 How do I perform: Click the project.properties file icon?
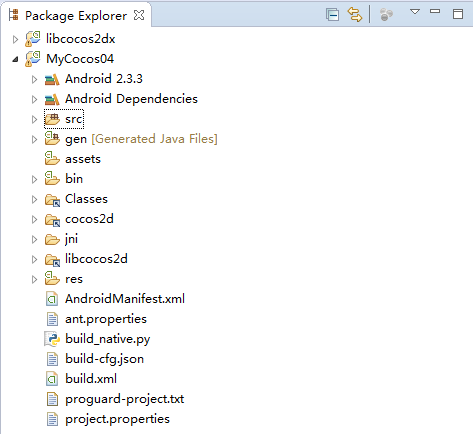click(x=52, y=419)
